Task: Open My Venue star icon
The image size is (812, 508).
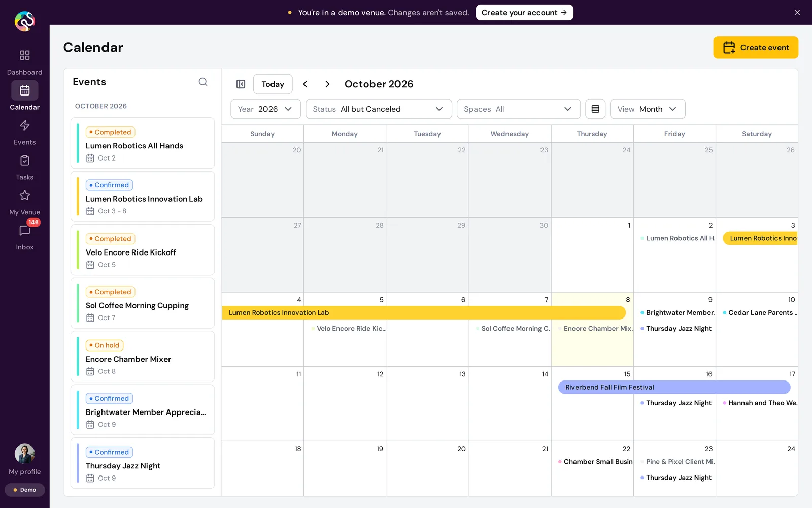Action: point(24,196)
